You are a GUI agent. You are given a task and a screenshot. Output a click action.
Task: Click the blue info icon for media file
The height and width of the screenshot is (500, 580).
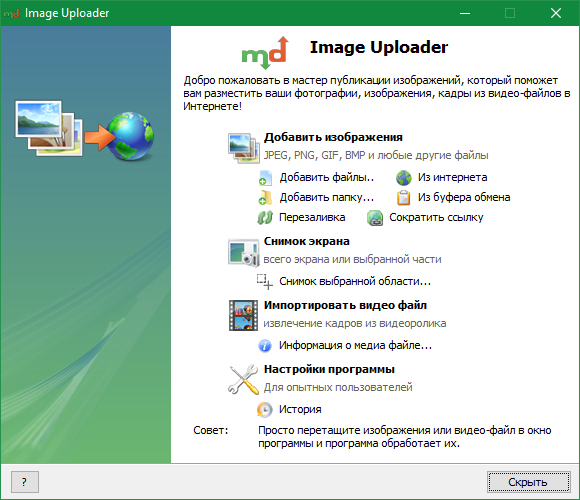click(264, 345)
